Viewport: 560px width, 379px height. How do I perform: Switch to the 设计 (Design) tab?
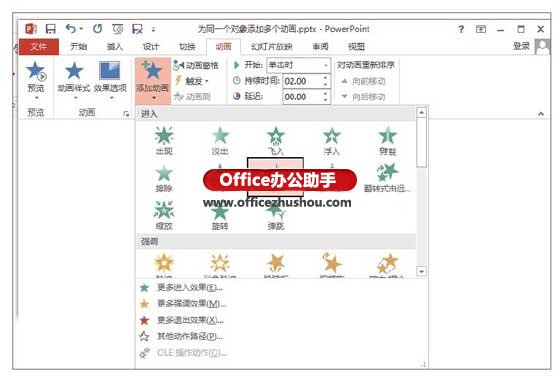click(151, 46)
